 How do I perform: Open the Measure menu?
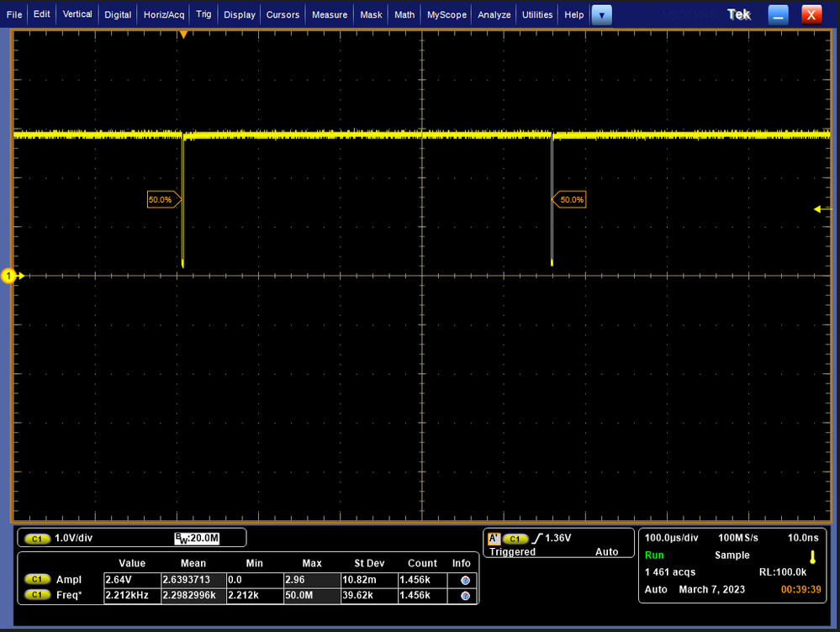pyautogui.click(x=329, y=14)
